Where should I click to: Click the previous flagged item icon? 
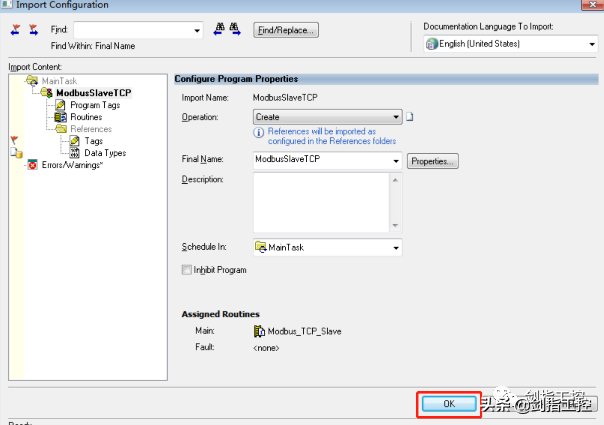click(x=16, y=30)
